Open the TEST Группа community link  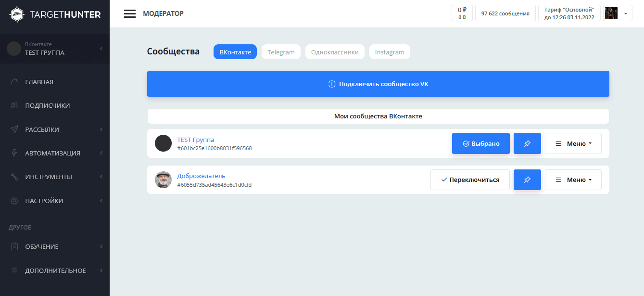[195, 140]
